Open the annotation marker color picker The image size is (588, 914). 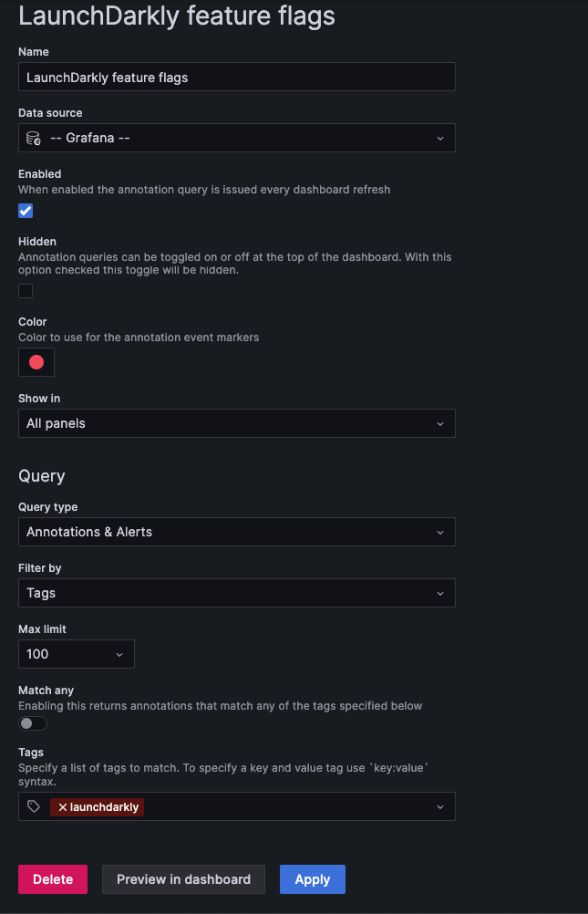pos(36,362)
